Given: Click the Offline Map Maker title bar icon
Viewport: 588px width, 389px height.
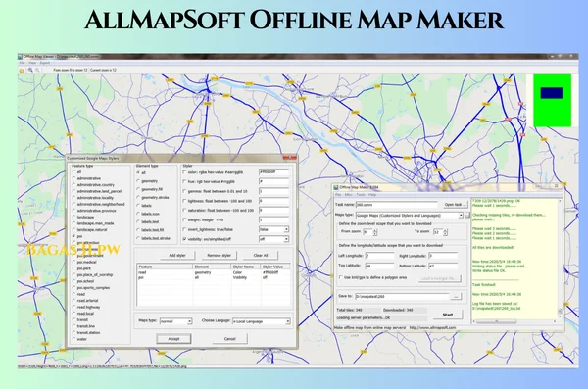Looking at the screenshot, I should pos(336,187).
